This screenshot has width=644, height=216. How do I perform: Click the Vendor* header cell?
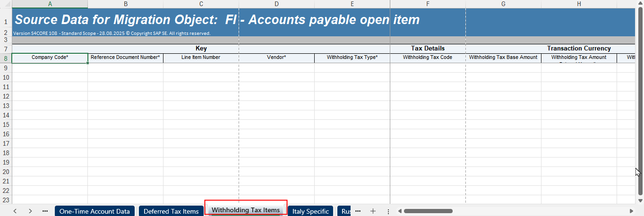(276, 58)
